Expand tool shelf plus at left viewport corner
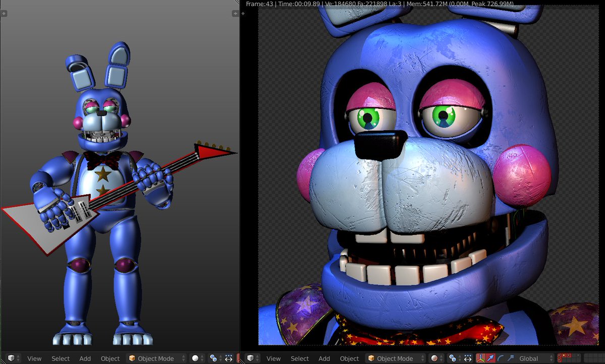 tap(4, 14)
